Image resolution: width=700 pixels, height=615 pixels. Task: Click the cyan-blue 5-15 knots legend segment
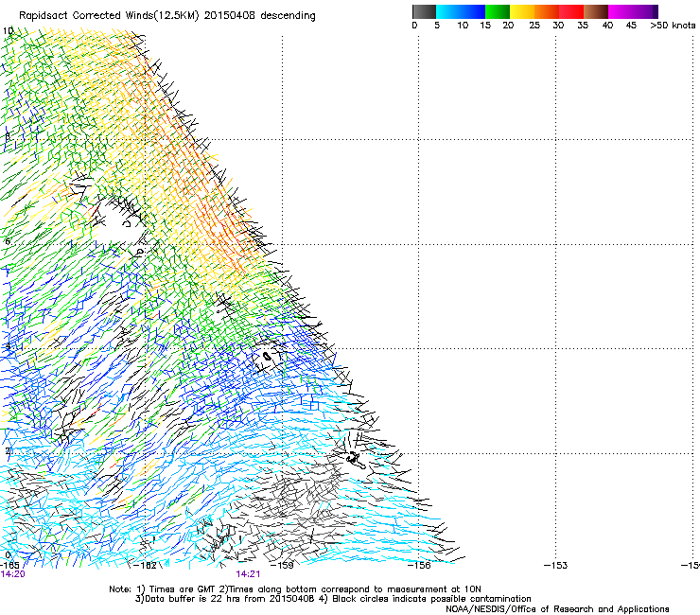pos(461,11)
